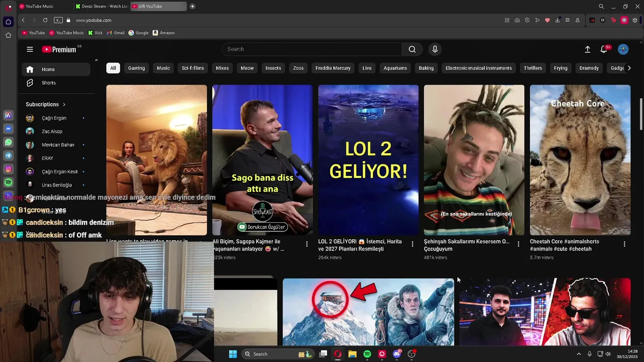
Task: Go back with the browser arrow
Action: (23, 20)
